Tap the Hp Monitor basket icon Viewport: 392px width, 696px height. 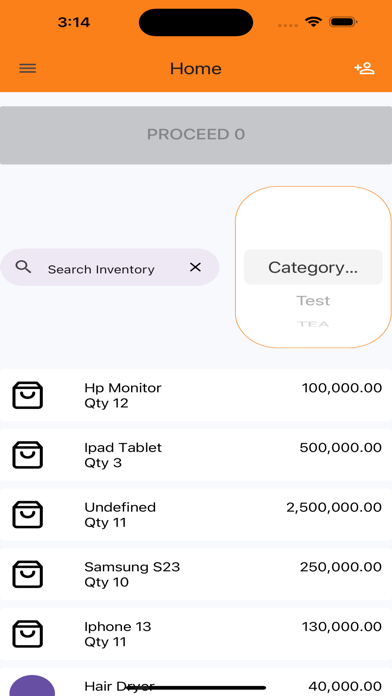[x=28, y=395]
